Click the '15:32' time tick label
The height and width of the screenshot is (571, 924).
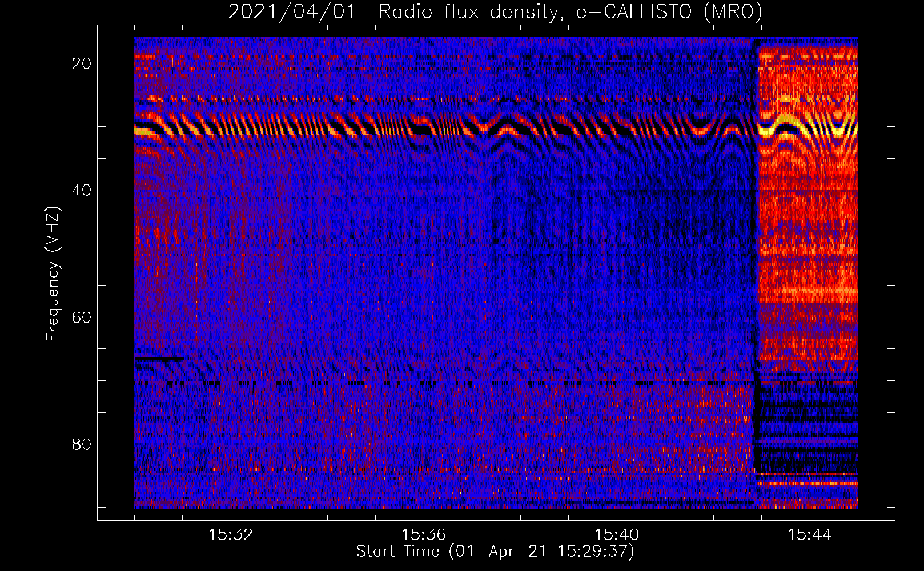coord(231,534)
